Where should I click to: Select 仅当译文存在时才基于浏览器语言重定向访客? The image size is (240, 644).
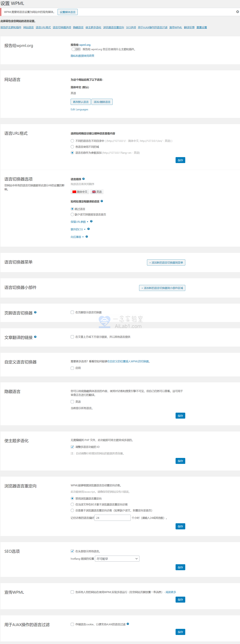(x=72, y=505)
